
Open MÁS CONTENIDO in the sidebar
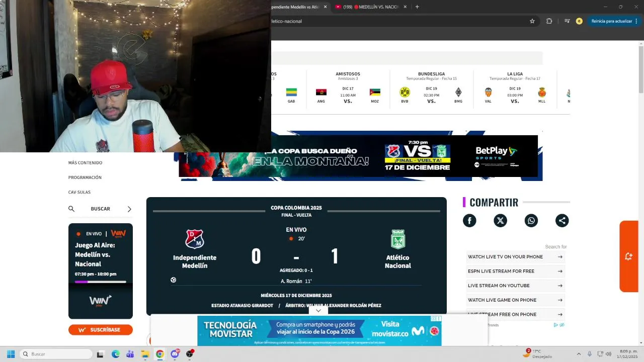click(x=85, y=163)
